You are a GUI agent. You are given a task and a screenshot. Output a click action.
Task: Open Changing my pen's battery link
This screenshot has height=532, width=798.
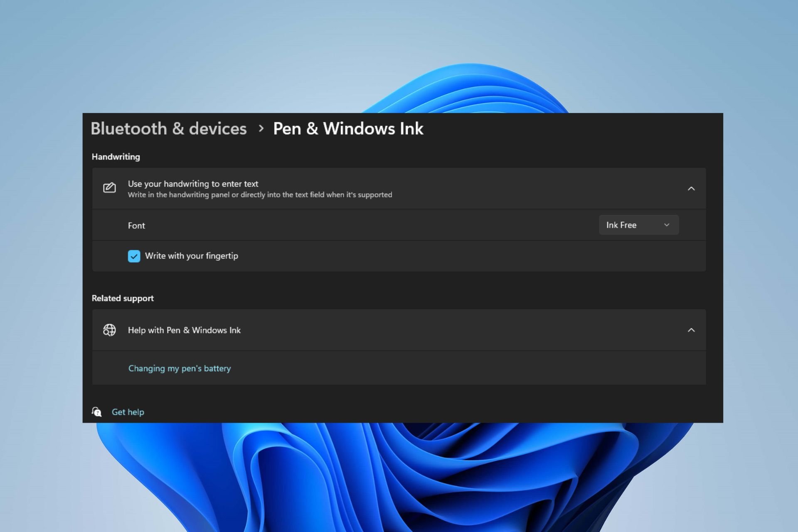pos(180,368)
